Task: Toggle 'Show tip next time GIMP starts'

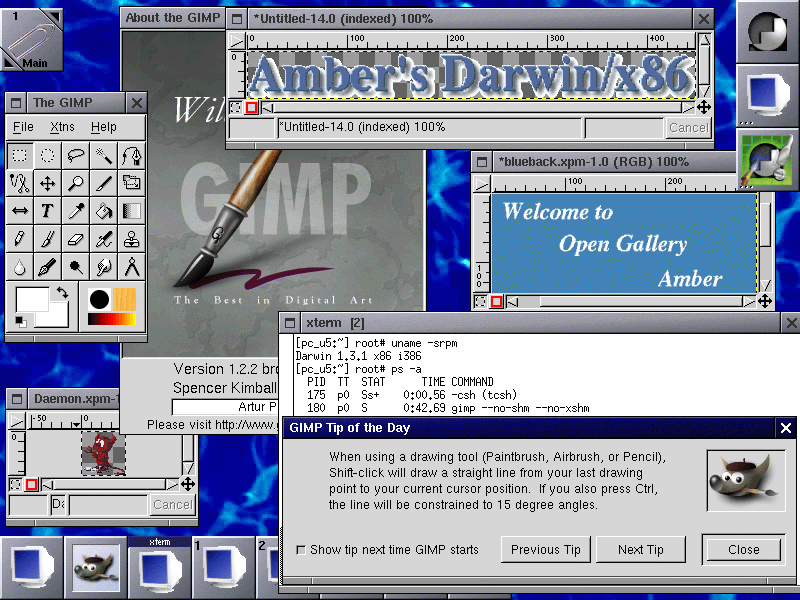Action: point(301,550)
